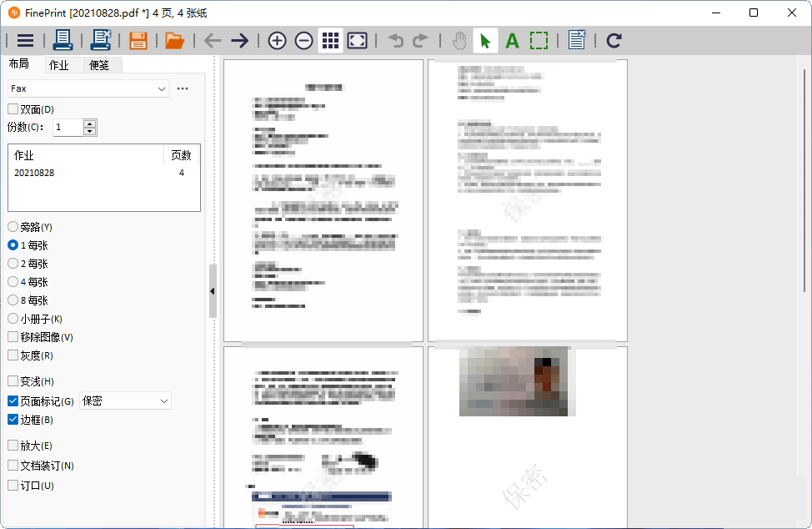Switch to the 便笺 tab
Screen dimensions: 812x529
(99, 65)
